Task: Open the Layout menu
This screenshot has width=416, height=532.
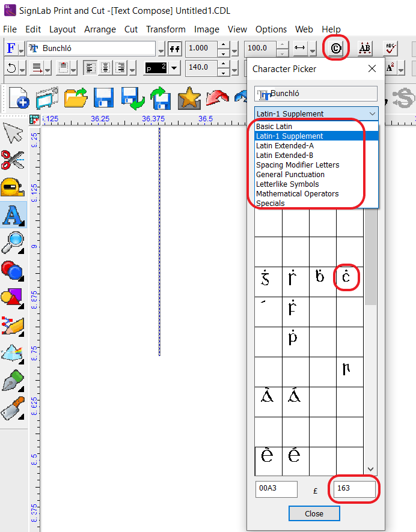Action: (63, 29)
